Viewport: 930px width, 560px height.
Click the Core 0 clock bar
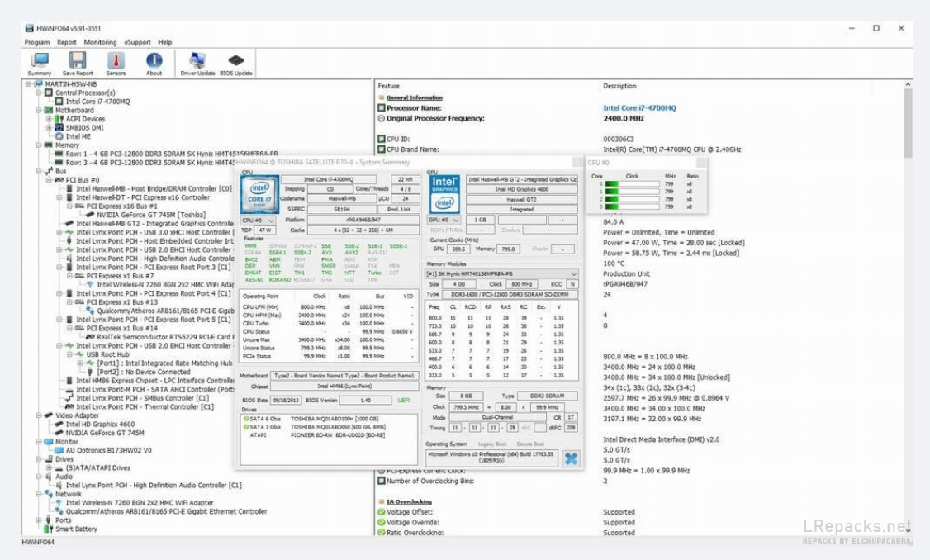click(x=632, y=184)
